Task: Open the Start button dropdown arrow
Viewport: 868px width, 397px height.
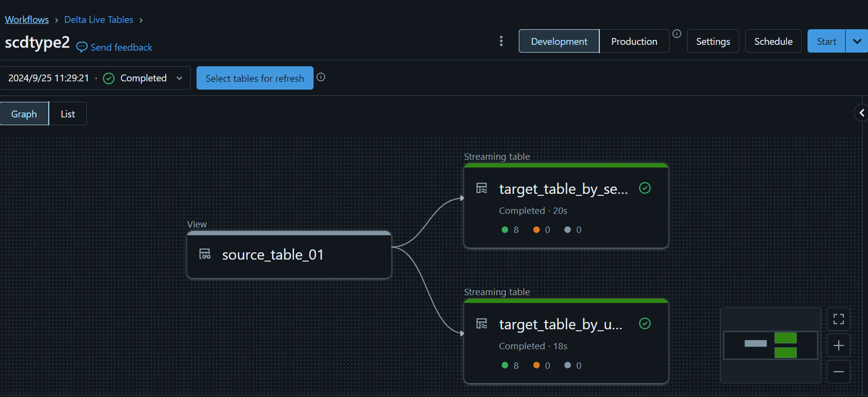Action: (x=857, y=41)
